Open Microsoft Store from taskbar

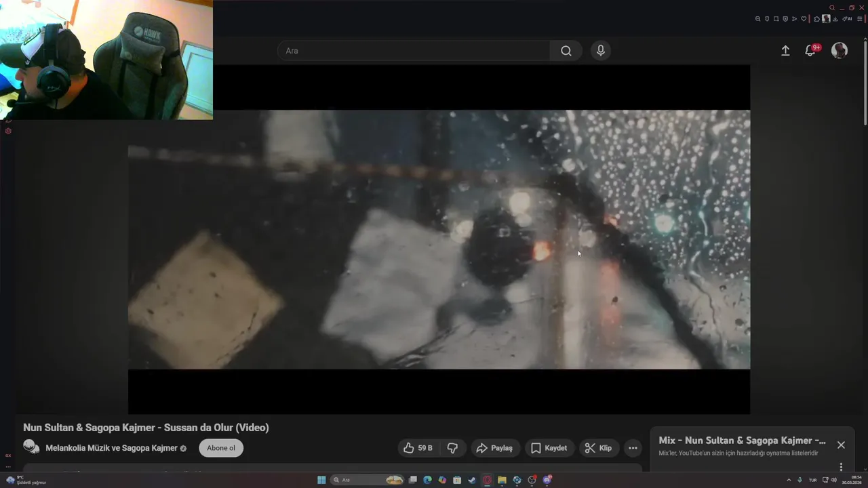(x=457, y=480)
